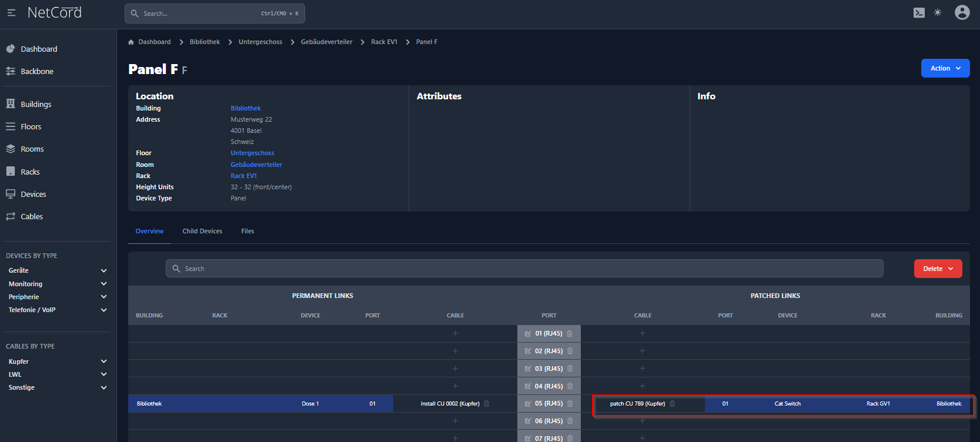980x442 pixels.
Task: Open the red Delete dropdown
Action: 938,269
